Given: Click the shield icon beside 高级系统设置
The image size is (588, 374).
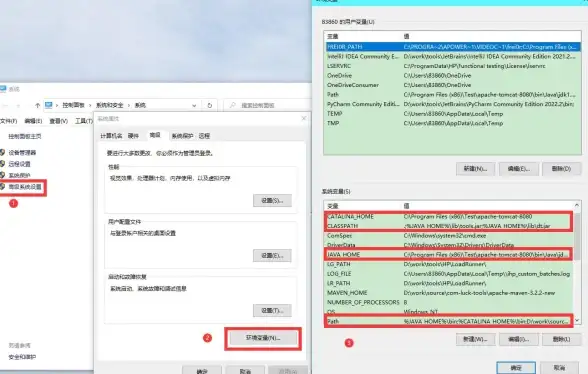Looking at the screenshot, I should point(3,186).
